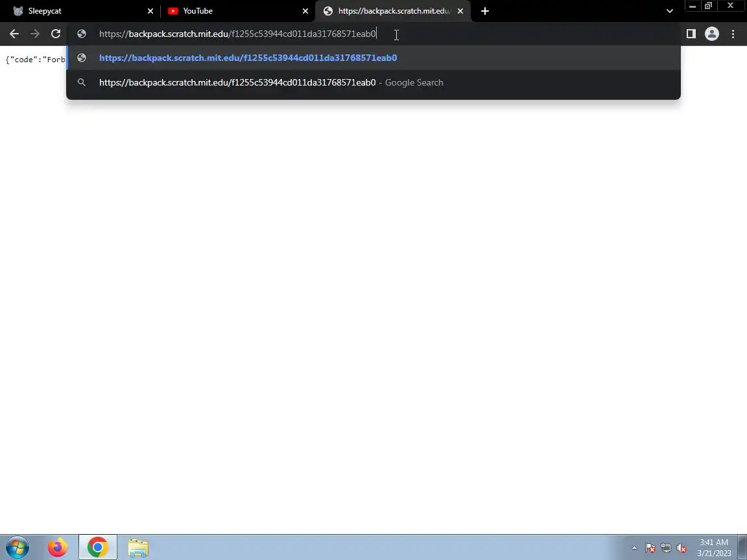Viewport: 747px width, 560px height.
Task: Click the Chrome taskbar icon
Action: [98, 548]
